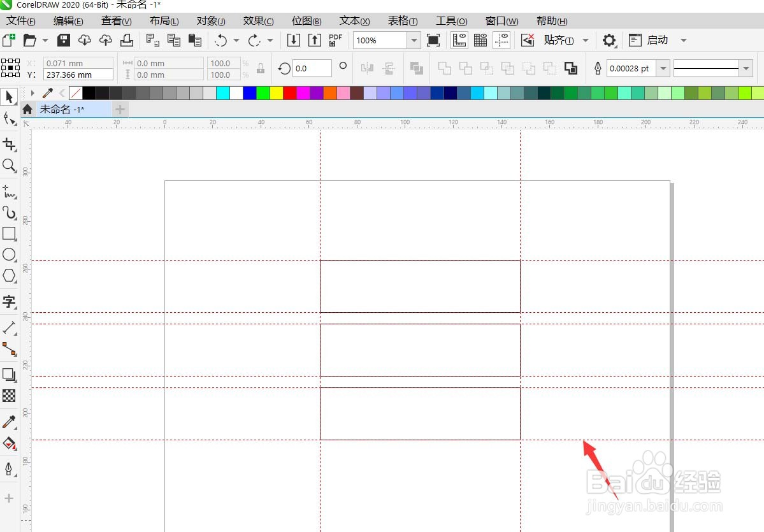Select the Outline Pen tool
Screen dimensions: 764x532
pyautogui.click(x=9, y=469)
